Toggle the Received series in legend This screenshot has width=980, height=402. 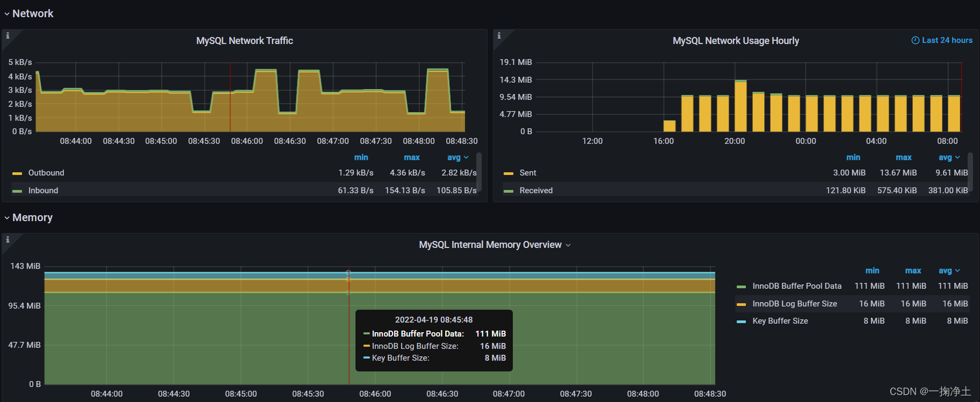tap(536, 191)
